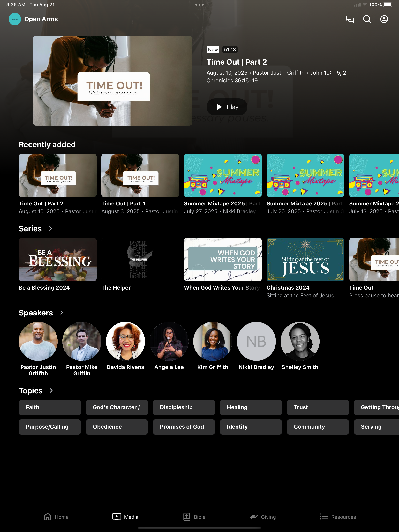This screenshot has width=399, height=532.
Task: Open Time Out Part 2 recently added thumbnail
Action: [58, 175]
